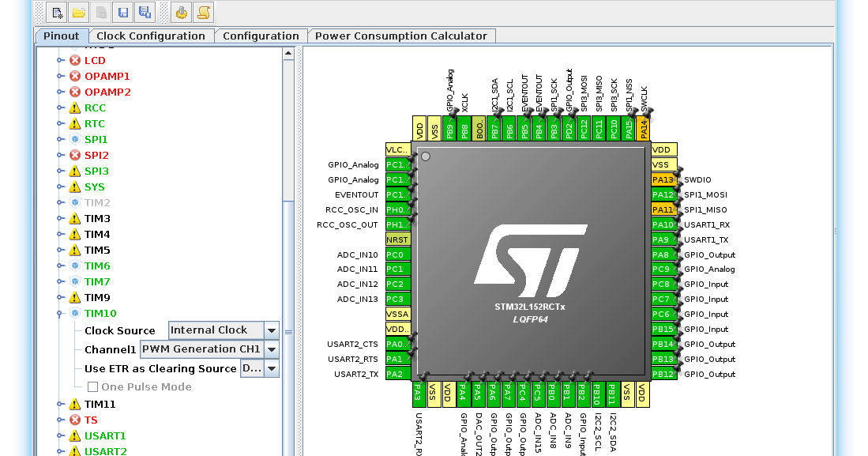Select the TIM4 peripheral in the tree
Image resolution: width=868 pixels, height=456 pixels.
pyautogui.click(x=97, y=235)
